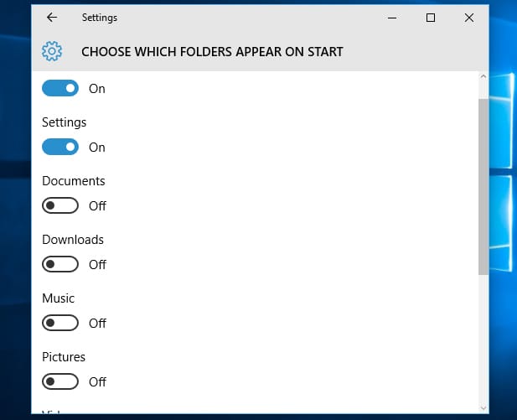Viewport: 517px width, 420px height.
Task: Switch on the Pictures folder toggle
Action: [60, 381]
